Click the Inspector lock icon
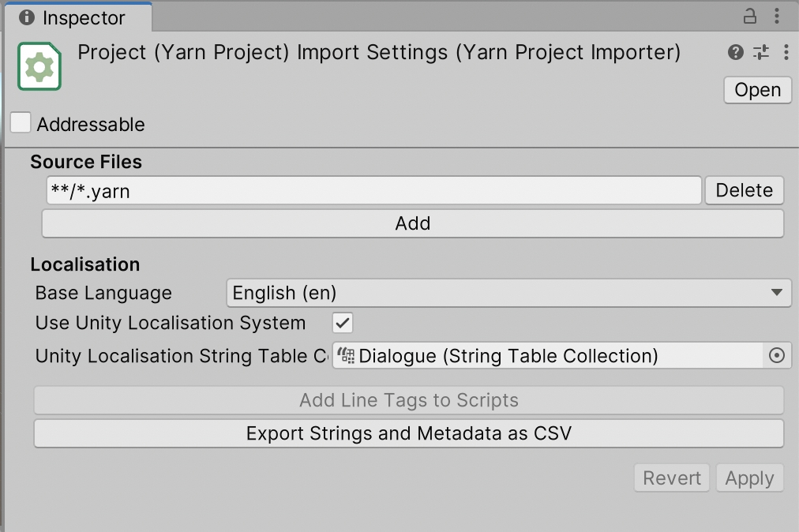Screen dimensions: 799x532 [x=749, y=17]
